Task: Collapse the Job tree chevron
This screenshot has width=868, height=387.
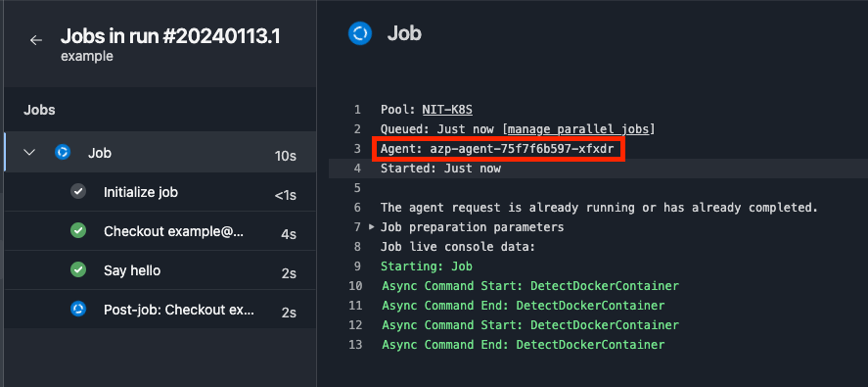Action: pyautogui.click(x=29, y=152)
